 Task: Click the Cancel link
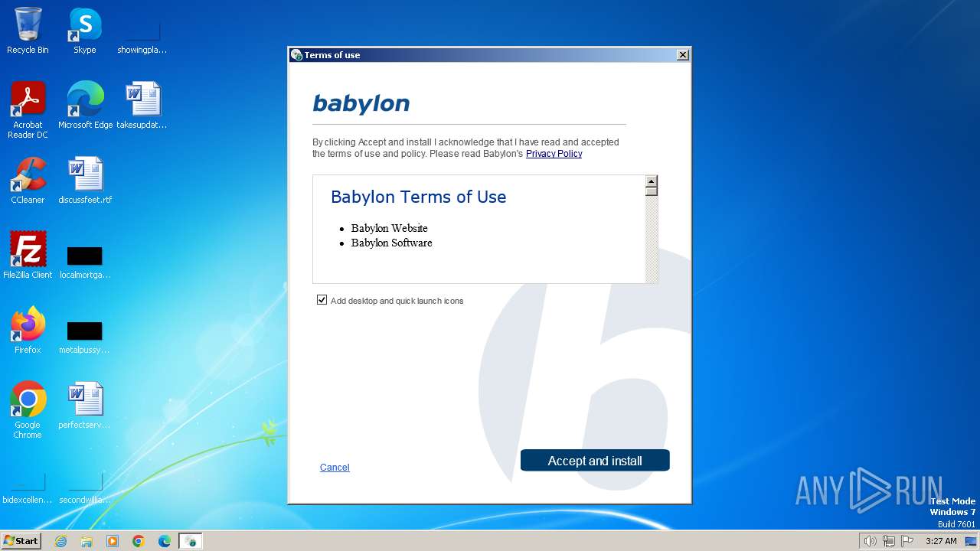(335, 468)
